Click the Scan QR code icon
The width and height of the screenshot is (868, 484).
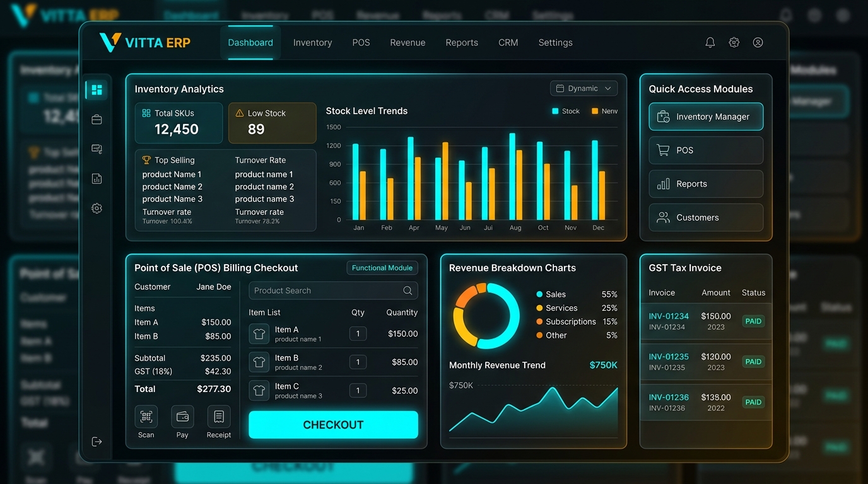click(x=146, y=417)
